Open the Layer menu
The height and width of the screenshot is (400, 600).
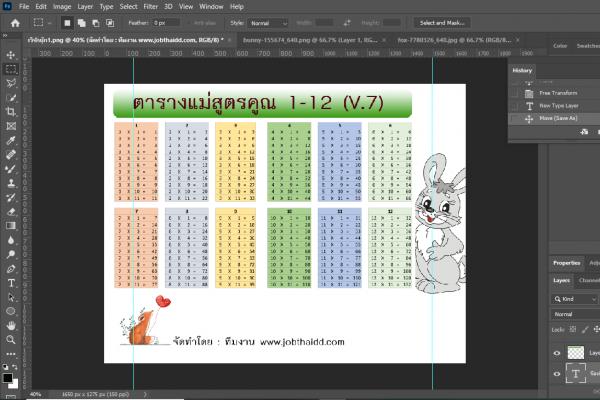85,7
